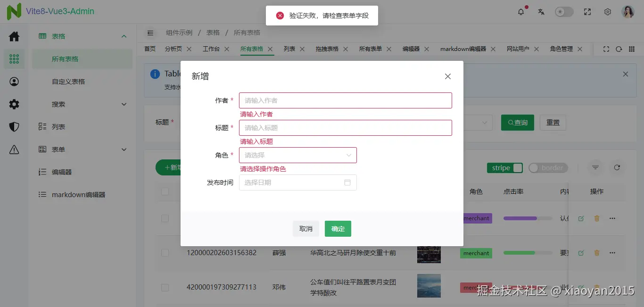Click the green 点击率 progress bar for row 120000202603156382
644x307 pixels.
click(x=528, y=253)
